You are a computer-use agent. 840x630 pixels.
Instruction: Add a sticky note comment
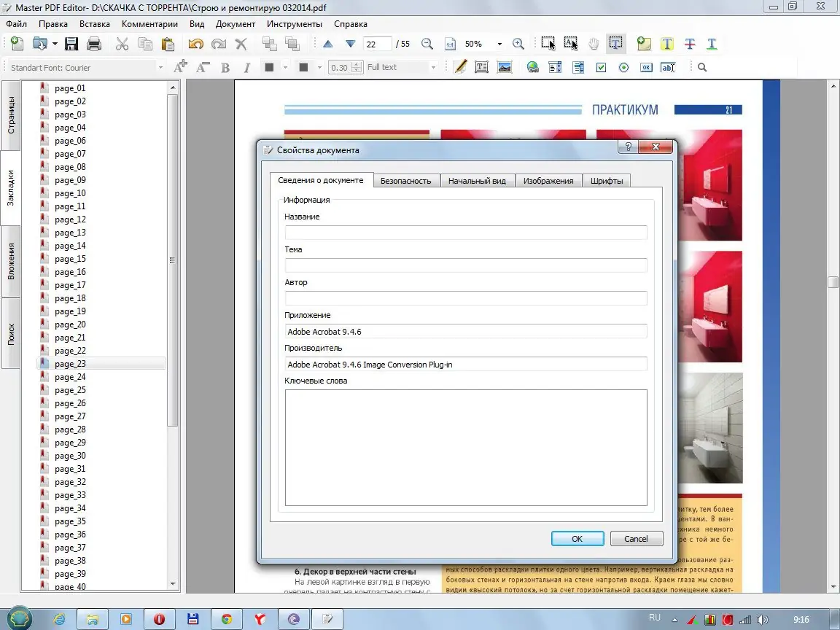(644, 44)
